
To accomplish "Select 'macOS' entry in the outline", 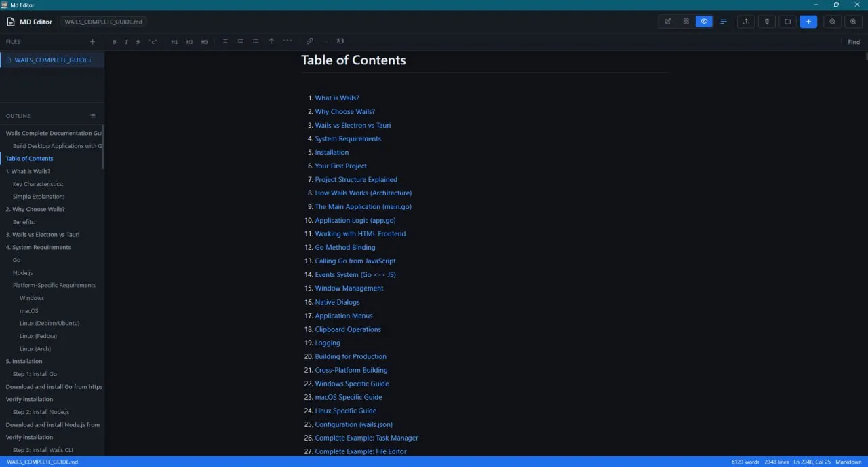I will coord(29,311).
